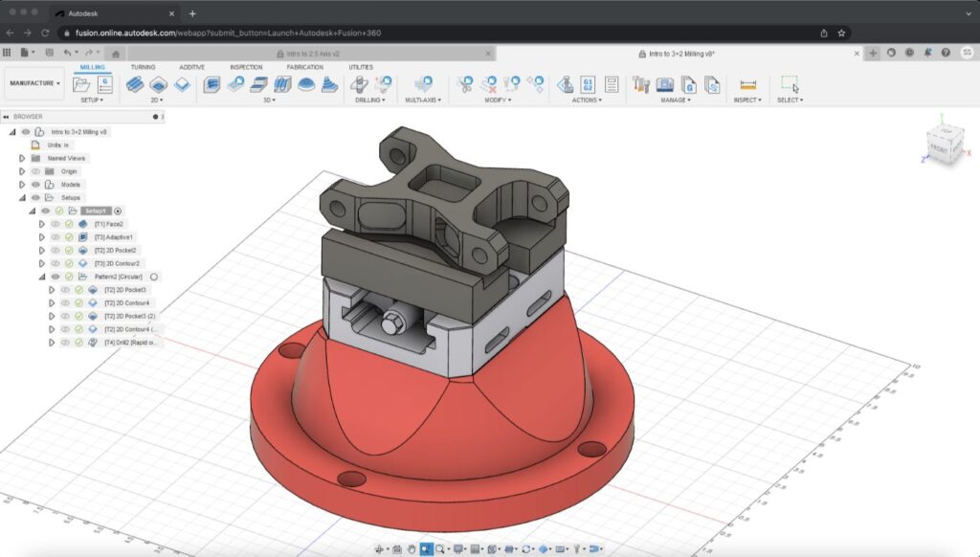Click the 3D Adaptive Clearing icon
The height and width of the screenshot is (557, 980).
point(212,84)
